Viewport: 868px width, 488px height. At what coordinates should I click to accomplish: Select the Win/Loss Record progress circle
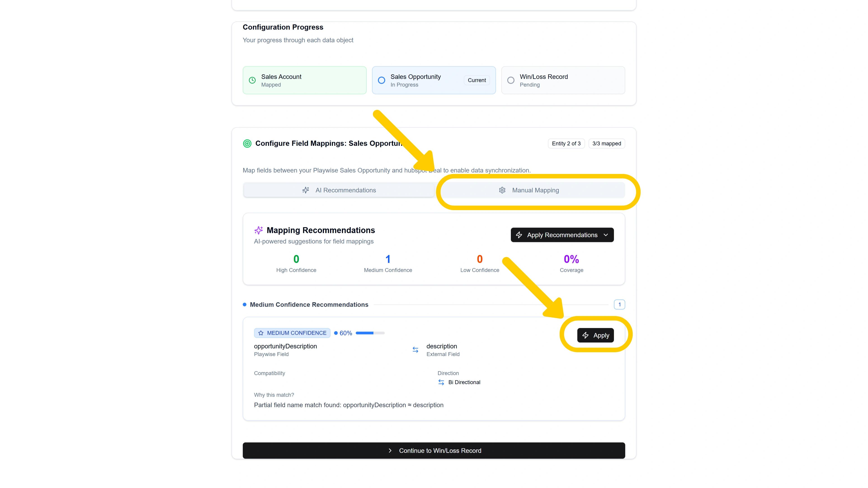coord(510,80)
